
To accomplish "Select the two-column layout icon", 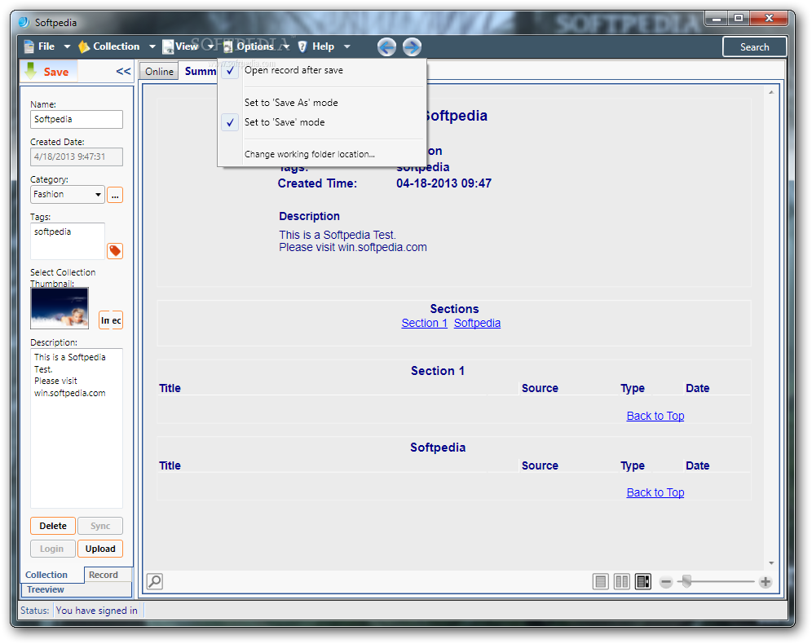I will coord(621,582).
